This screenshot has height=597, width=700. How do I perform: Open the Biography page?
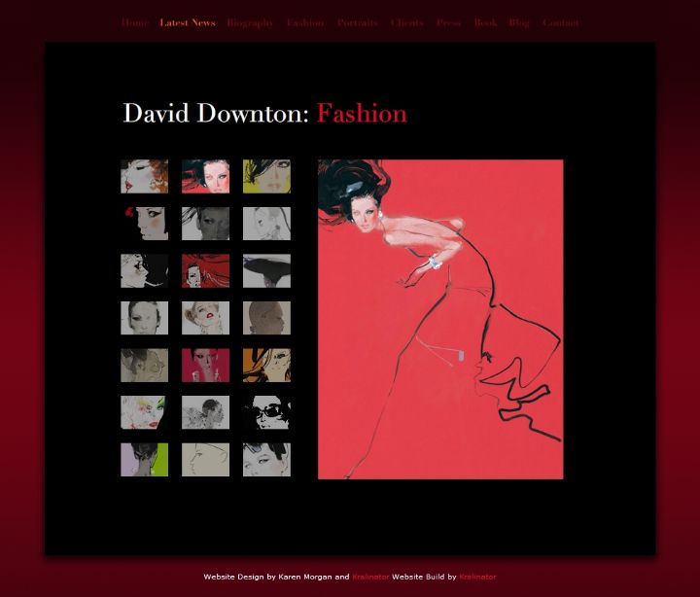point(250,22)
